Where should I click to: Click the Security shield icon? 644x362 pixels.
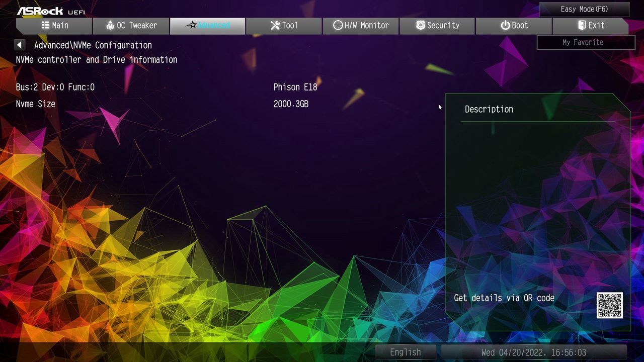coord(421,25)
